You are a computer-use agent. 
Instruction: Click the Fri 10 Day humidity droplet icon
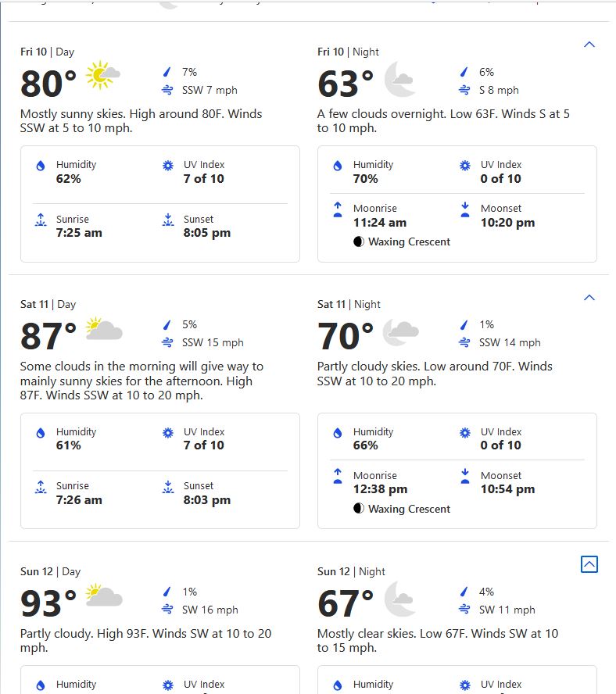tap(41, 166)
